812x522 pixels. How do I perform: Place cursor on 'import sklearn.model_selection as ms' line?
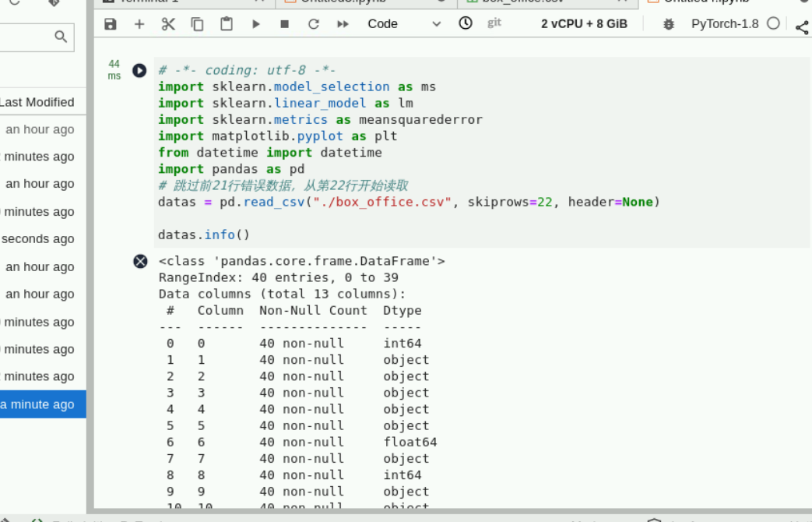click(297, 86)
